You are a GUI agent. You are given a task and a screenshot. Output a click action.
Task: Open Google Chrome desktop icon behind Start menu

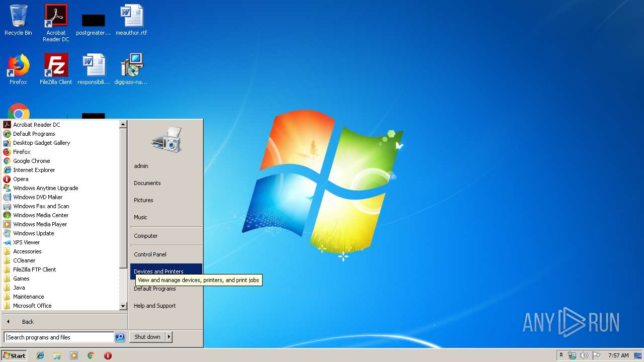(18, 111)
